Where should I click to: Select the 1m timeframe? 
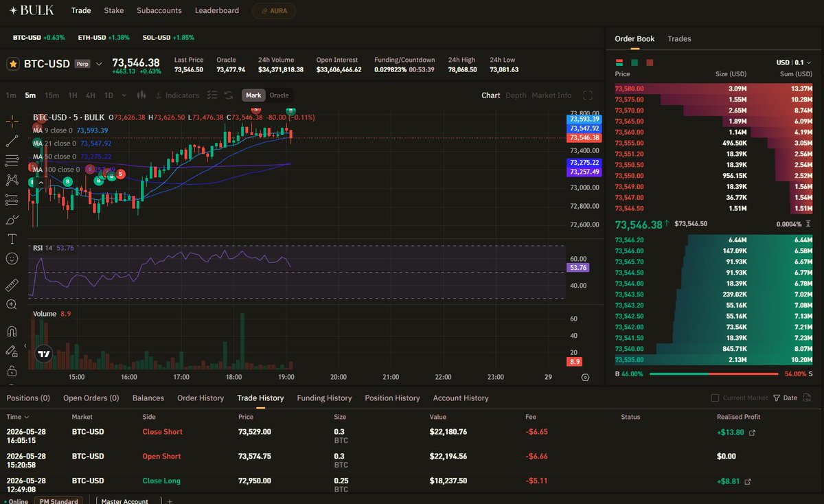(11, 95)
